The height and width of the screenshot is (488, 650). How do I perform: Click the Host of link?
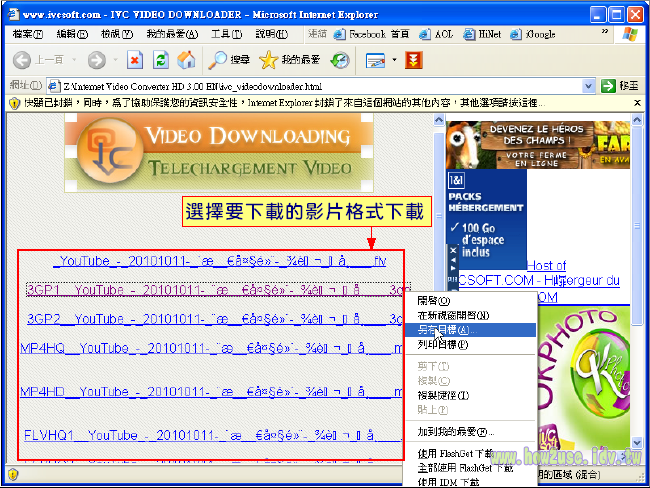pos(546,265)
